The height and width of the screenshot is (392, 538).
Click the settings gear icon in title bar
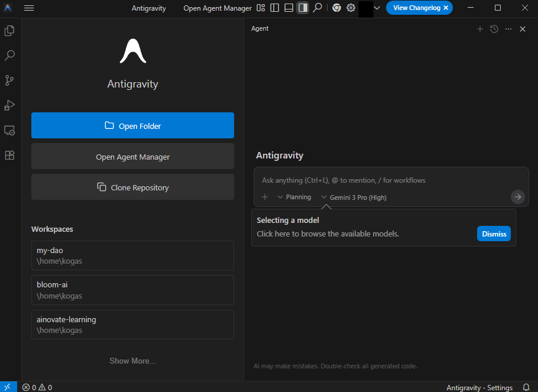(351, 8)
